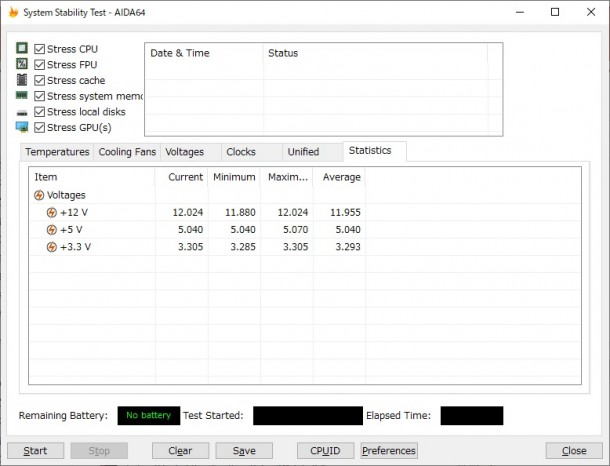Screen dimensions: 610x466
Task: Select the +3.3 V row label
Action: coord(75,247)
